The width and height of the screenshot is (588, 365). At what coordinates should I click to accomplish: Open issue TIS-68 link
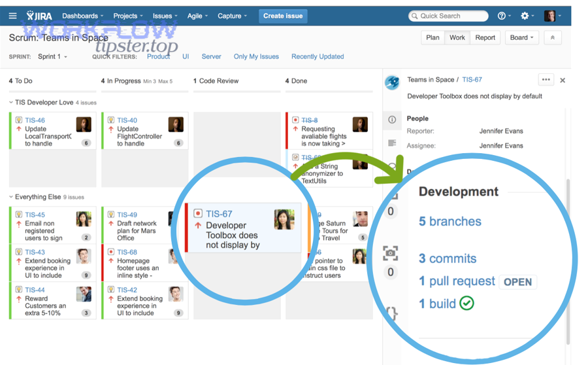click(127, 252)
